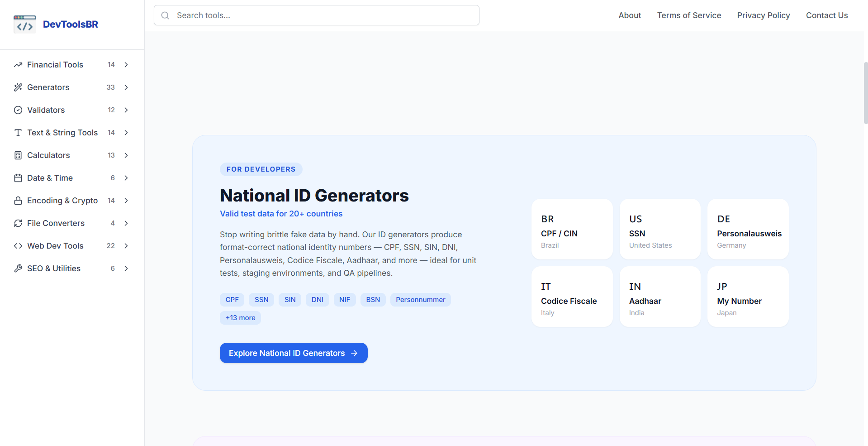Expand the Encoding & Crypto chevron

point(126,201)
